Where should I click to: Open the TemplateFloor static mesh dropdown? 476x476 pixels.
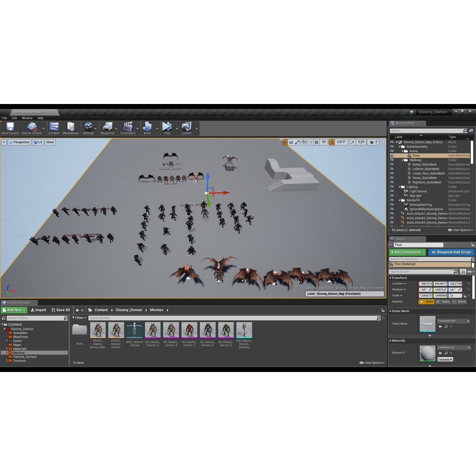(x=454, y=321)
